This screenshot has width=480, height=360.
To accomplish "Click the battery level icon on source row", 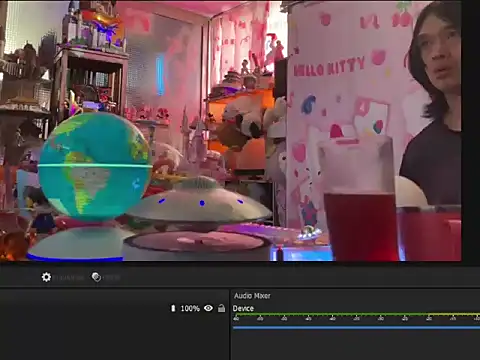I will (173, 308).
